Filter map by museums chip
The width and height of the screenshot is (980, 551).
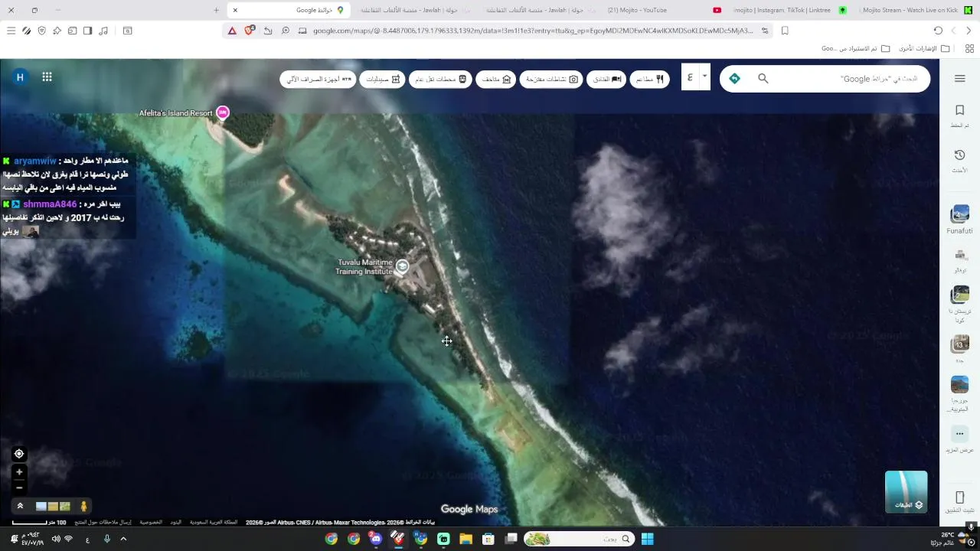tap(496, 79)
